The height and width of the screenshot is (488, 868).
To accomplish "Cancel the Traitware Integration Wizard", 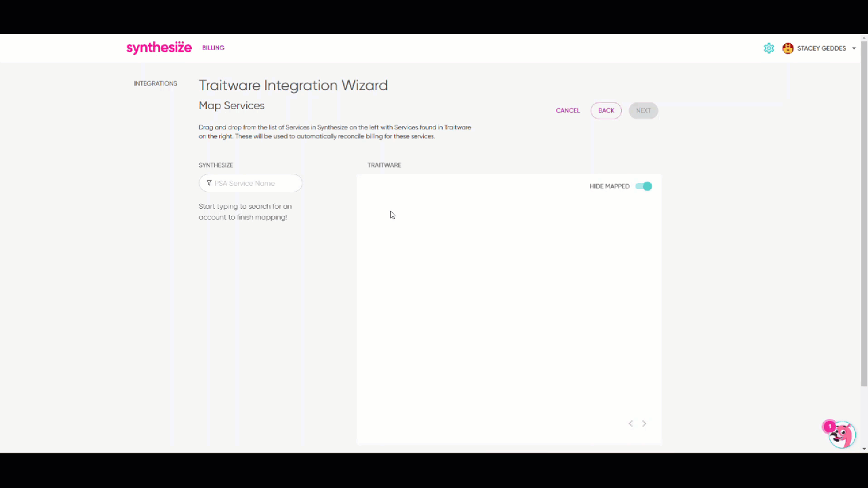I will [568, 110].
